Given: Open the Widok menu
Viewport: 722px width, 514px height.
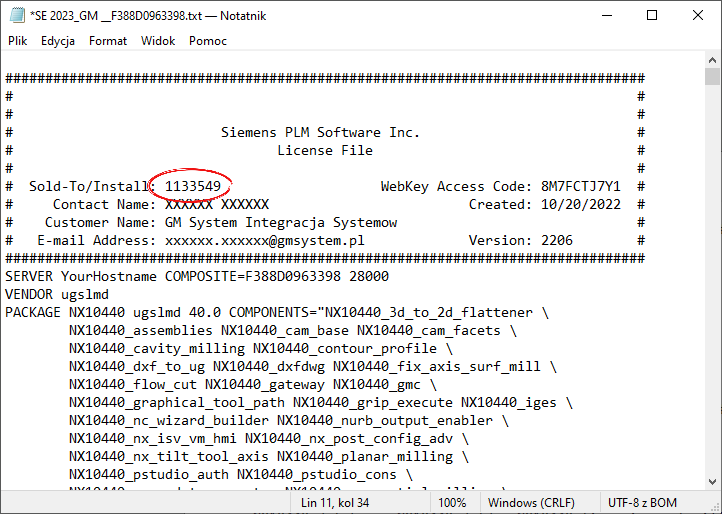Looking at the screenshot, I should point(158,41).
